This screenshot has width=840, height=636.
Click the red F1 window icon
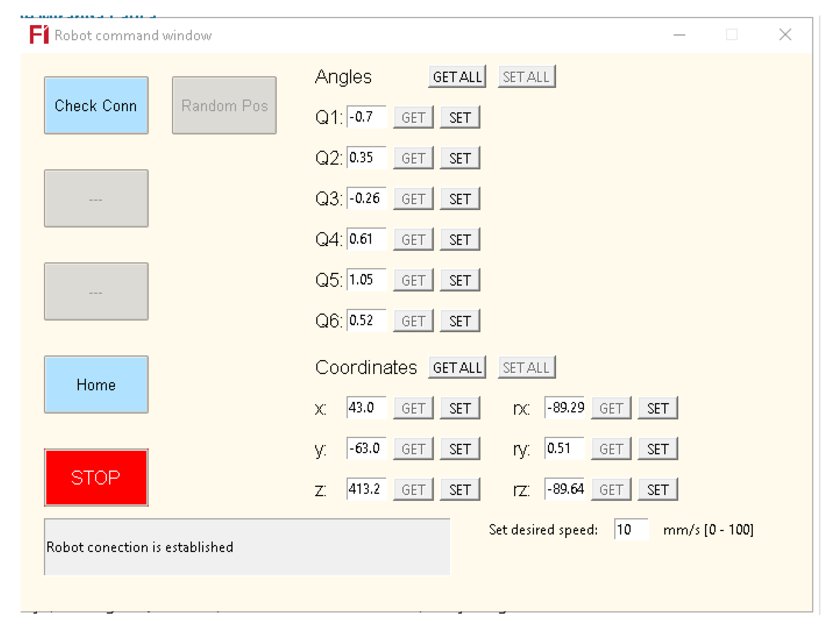click(39, 35)
